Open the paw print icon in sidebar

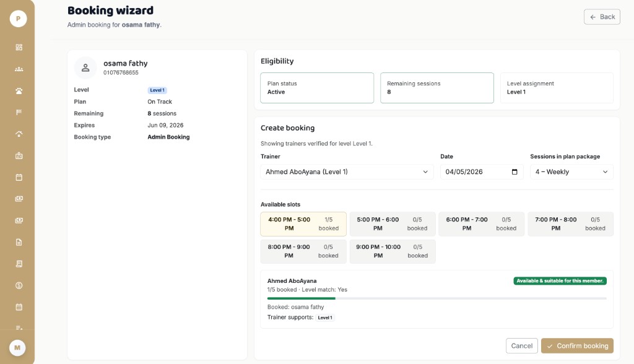pyautogui.click(x=19, y=91)
